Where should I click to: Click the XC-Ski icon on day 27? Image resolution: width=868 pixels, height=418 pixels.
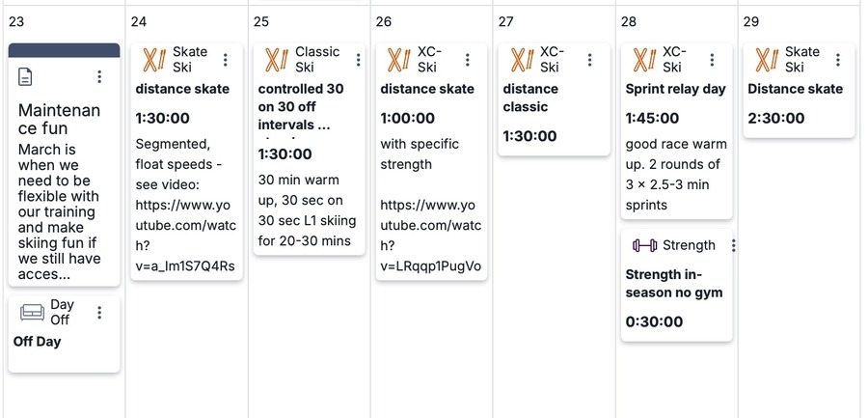pyautogui.click(x=522, y=60)
